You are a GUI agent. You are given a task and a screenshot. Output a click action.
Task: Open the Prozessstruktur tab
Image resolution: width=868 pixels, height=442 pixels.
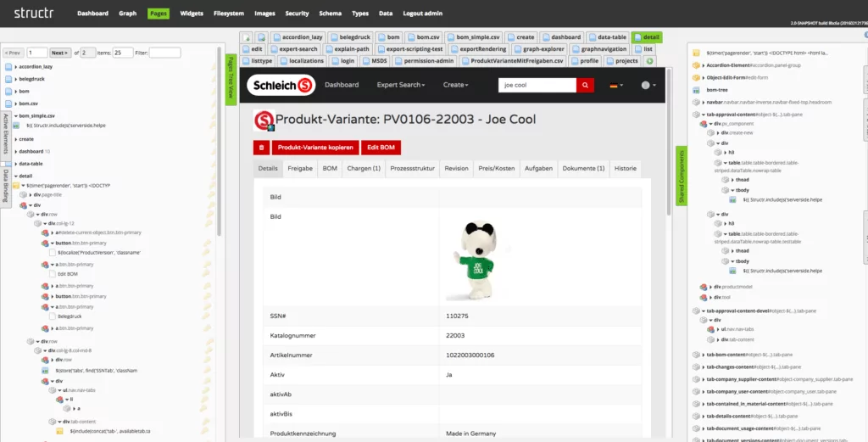(x=413, y=168)
